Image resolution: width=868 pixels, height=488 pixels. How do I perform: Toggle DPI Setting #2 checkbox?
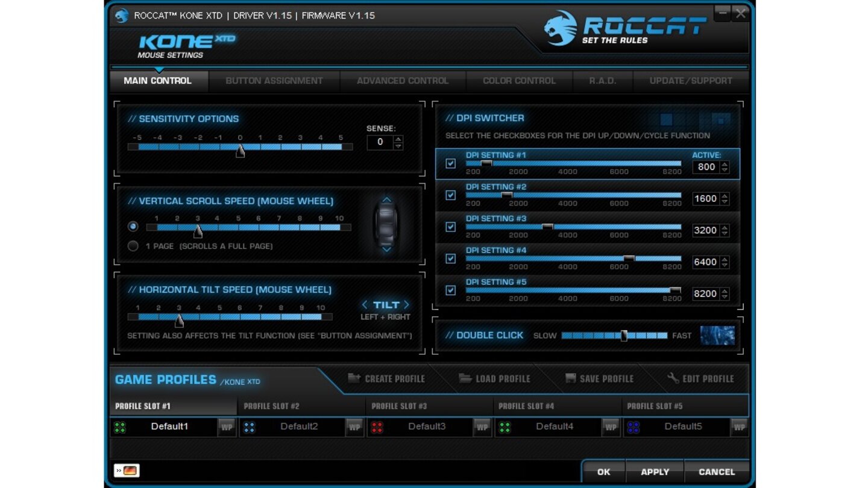click(450, 195)
